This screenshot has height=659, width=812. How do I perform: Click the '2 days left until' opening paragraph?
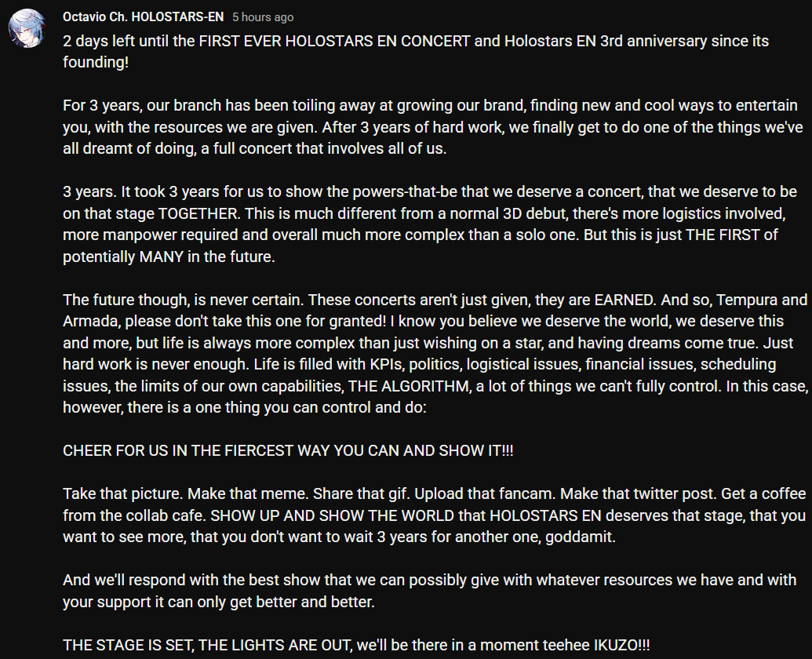click(416, 51)
